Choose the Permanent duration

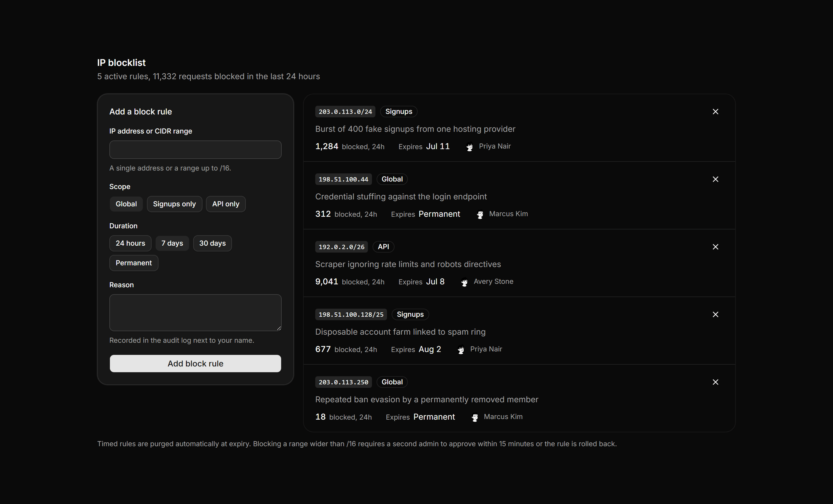(x=134, y=263)
